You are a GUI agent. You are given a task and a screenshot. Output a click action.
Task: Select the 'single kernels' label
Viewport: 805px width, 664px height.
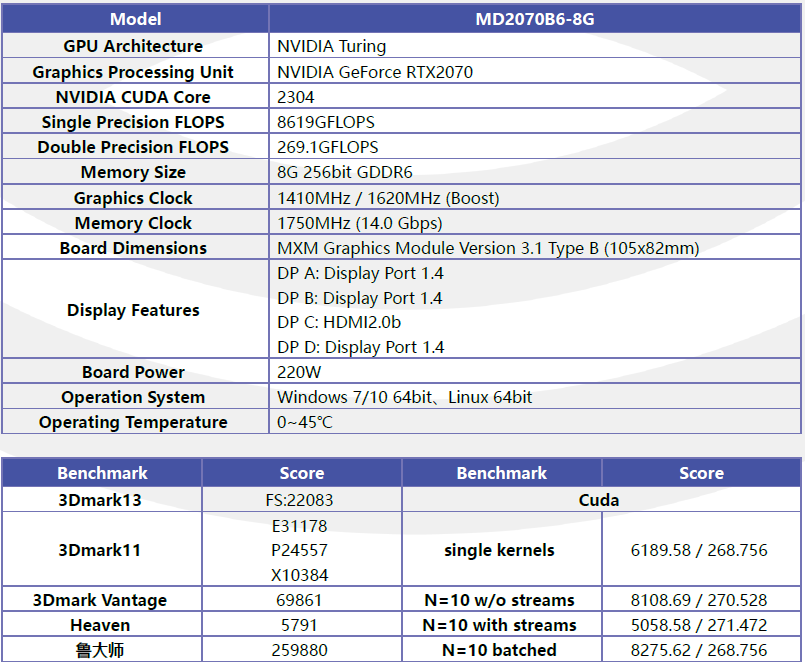[499, 551]
